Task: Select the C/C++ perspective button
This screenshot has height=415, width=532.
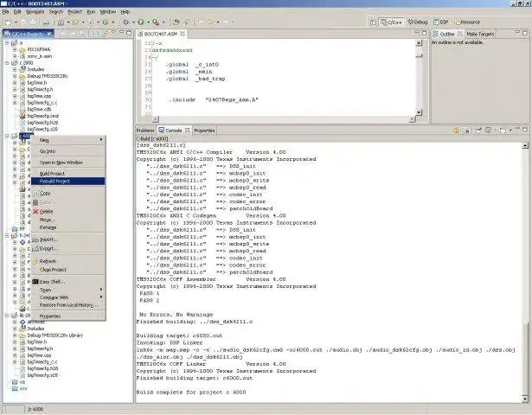Action: 391,22
